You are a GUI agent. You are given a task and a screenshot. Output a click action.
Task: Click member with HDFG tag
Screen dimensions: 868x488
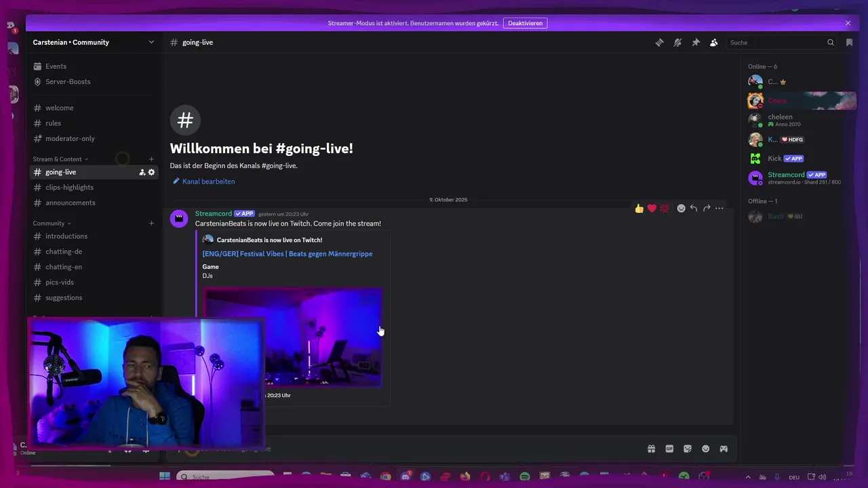(801, 140)
